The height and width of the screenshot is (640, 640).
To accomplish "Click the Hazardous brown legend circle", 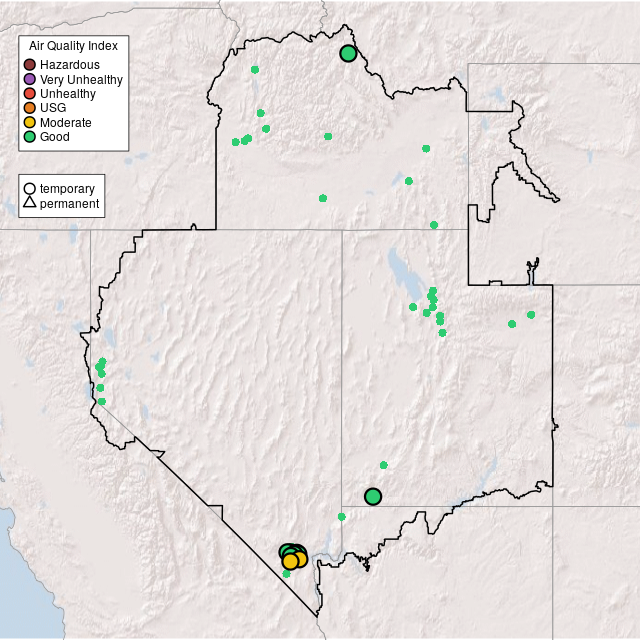I will (x=30, y=65).
